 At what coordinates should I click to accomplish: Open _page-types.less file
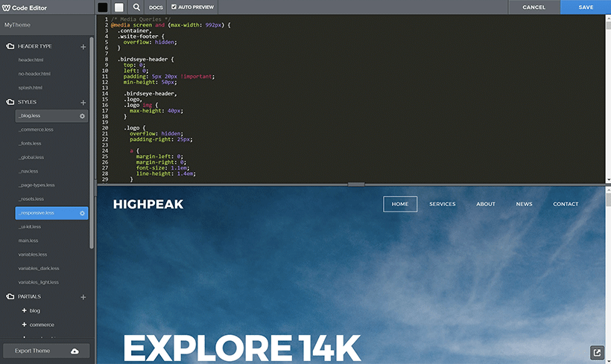[37, 185]
